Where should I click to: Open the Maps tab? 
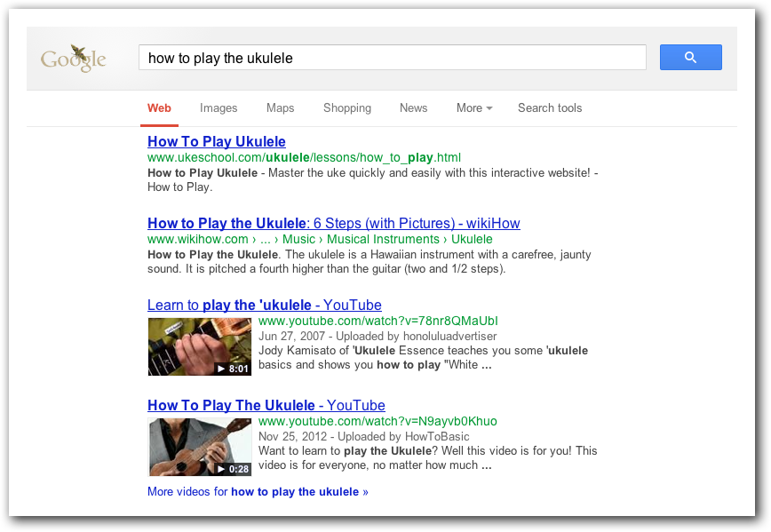(x=281, y=108)
